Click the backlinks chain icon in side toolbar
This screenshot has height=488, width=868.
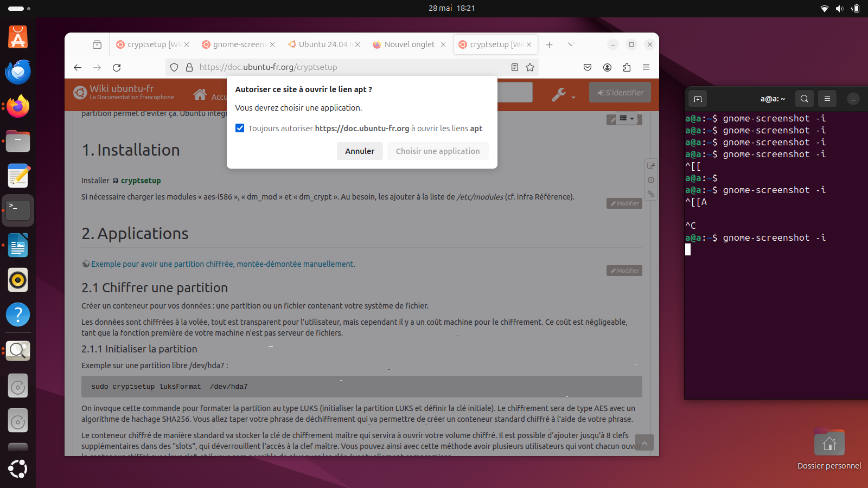(x=651, y=194)
